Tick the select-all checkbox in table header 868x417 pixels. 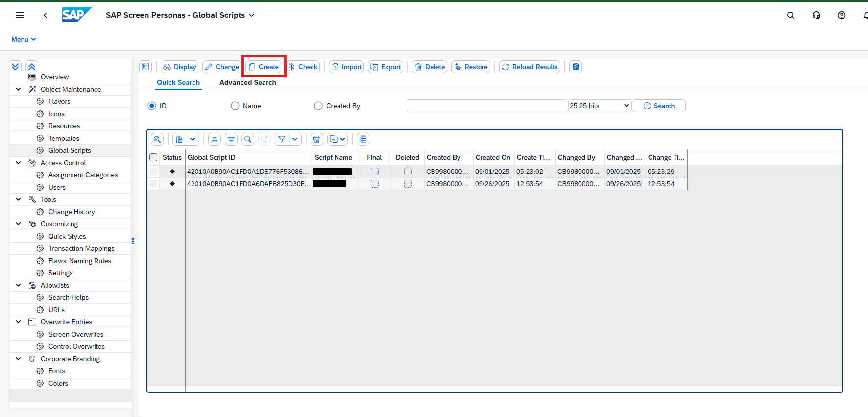[x=153, y=157]
